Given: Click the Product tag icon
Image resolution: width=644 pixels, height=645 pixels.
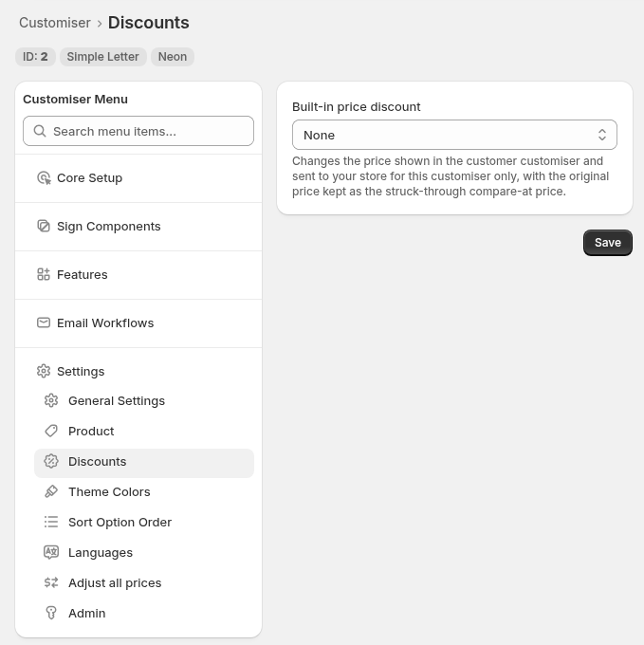Looking at the screenshot, I should [x=51, y=431].
